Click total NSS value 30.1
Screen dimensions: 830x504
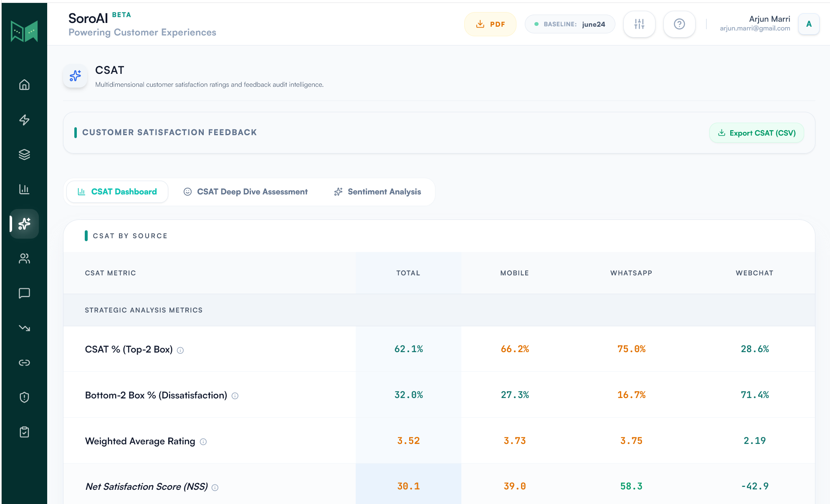coord(408,486)
